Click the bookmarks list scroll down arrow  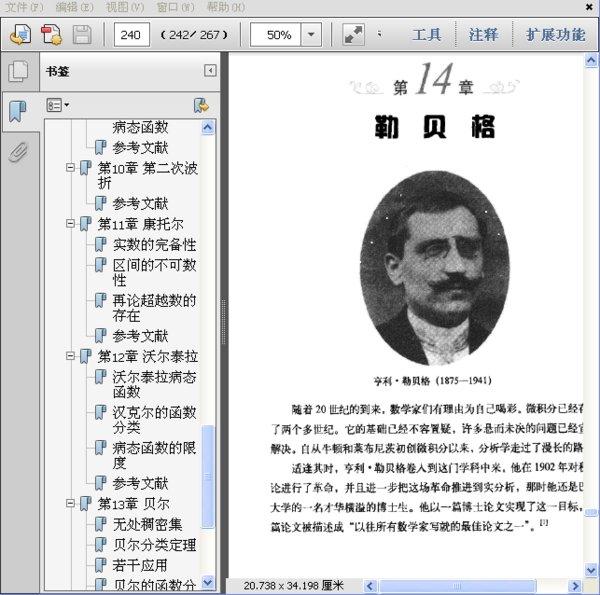point(208,582)
